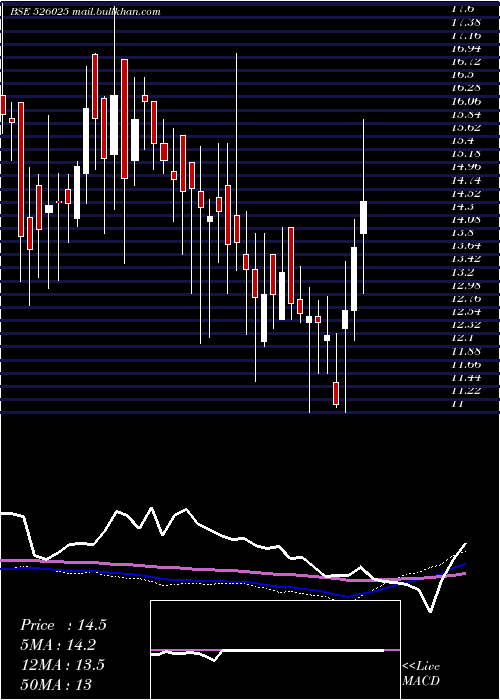
Task: Click the 11.66 price axis label
Action: [x=466, y=364]
